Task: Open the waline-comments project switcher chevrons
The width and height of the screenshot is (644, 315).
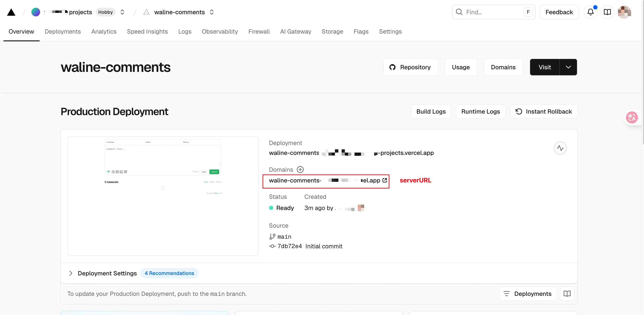Action: click(x=212, y=12)
